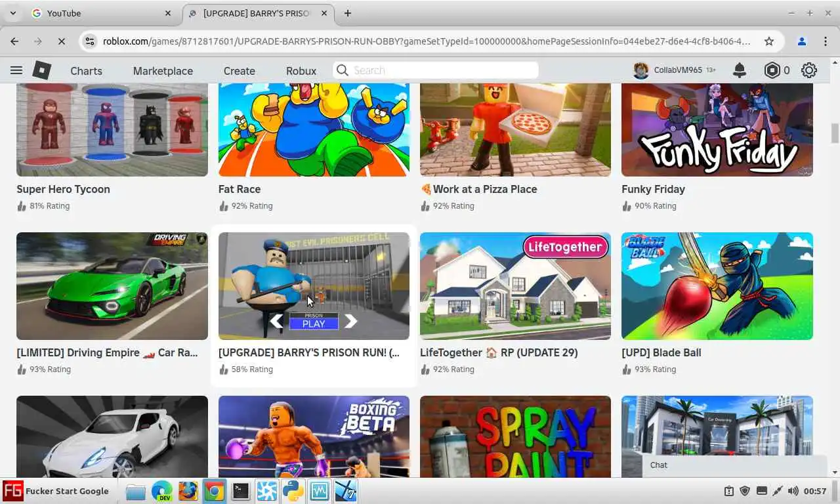
Task: Open the notifications bell
Action: pos(740,70)
